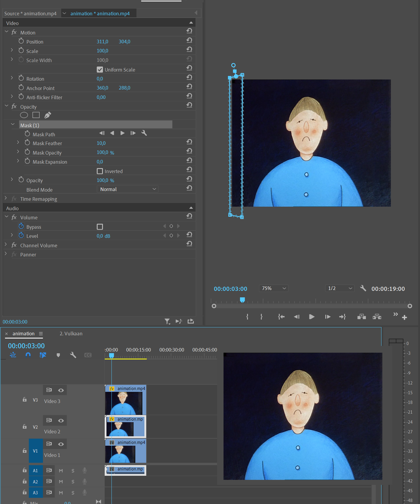Screen dimensions: 420x504
Task: Click the Add Marker icon in timeline
Action: coord(58,355)
